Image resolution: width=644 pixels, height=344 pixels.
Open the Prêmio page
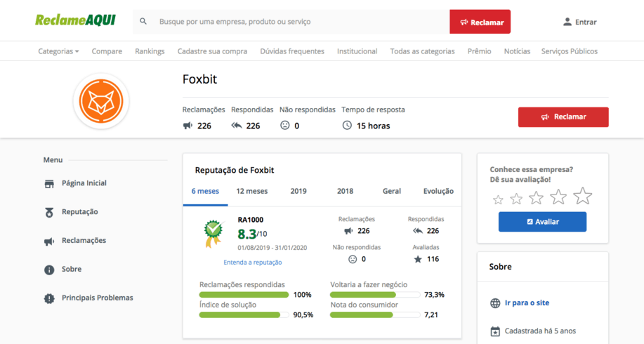(479, 51)
